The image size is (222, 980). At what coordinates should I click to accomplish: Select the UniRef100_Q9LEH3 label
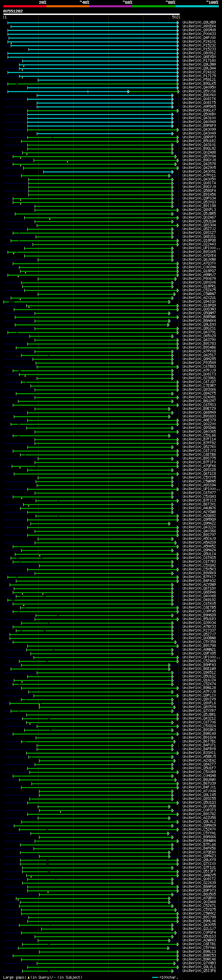[x=199, y=324]
